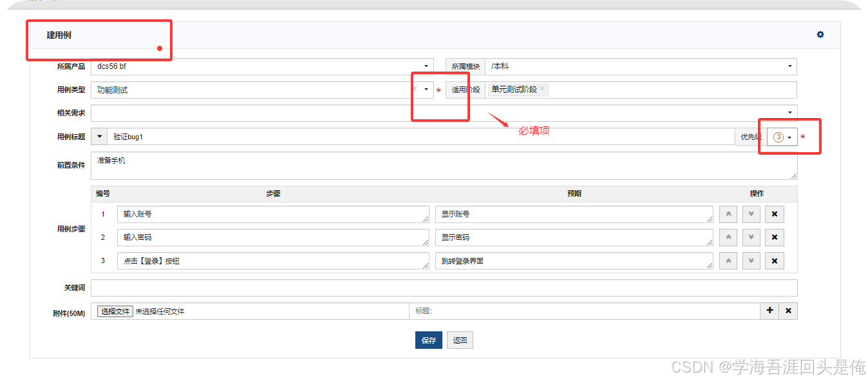Image resolution: width=868 pixels, height=381 pixels.
Task: Click the expected field 跳转登录界面
Action: (574, 261)
